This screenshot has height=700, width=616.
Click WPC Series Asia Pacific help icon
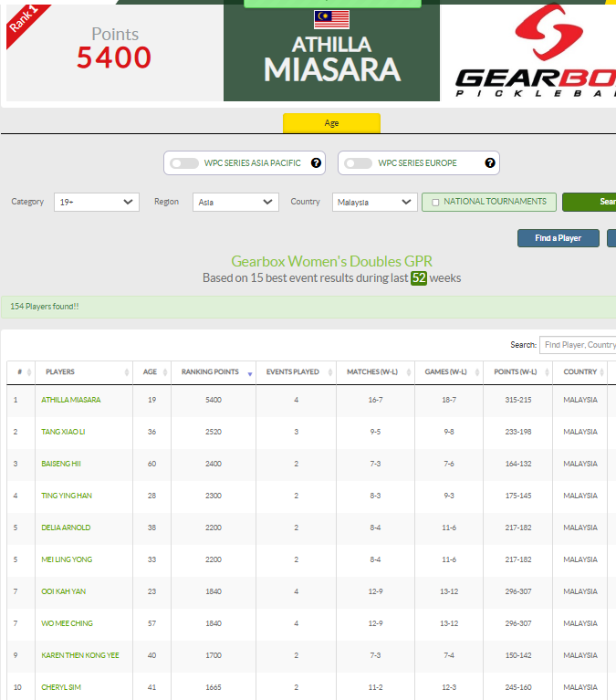coord(316,163)
